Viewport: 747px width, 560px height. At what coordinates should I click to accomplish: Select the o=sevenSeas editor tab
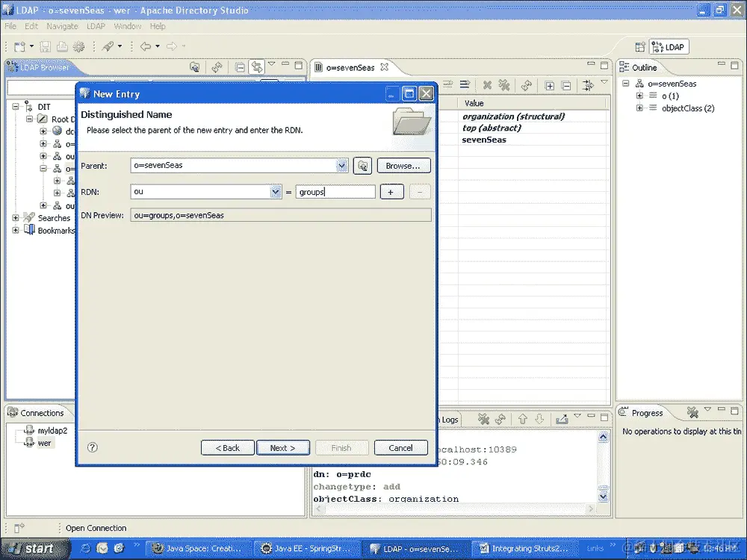350,68
